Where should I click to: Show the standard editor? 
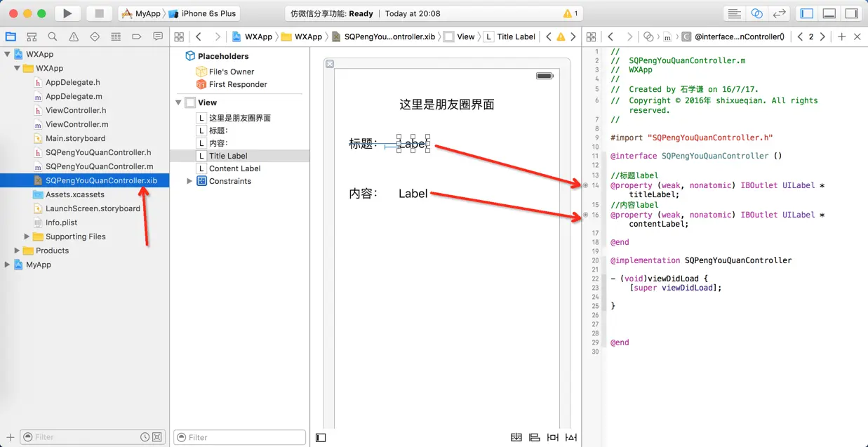tap(734, 13)
